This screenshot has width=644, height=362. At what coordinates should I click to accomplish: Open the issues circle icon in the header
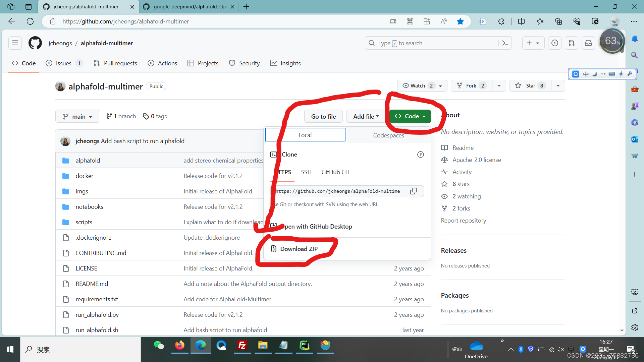coord(555,43)
